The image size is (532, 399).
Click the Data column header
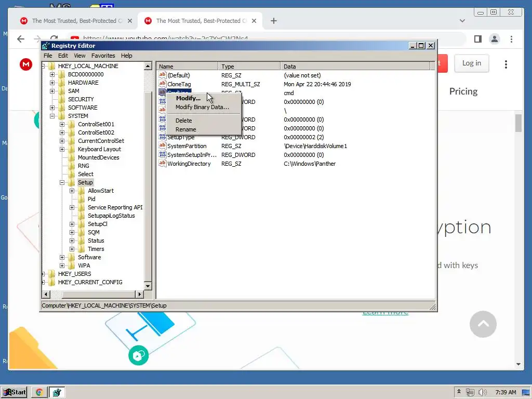[x=355, y=66]
